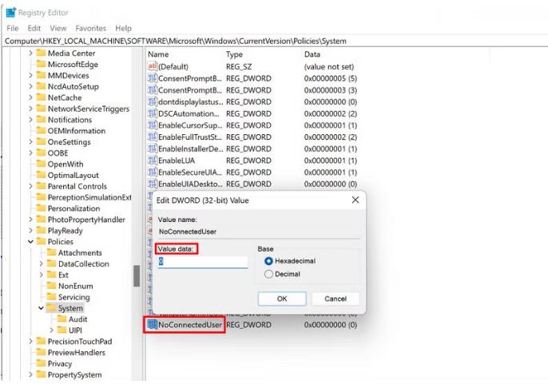Expand the MMDevices key

pos(30,76)
